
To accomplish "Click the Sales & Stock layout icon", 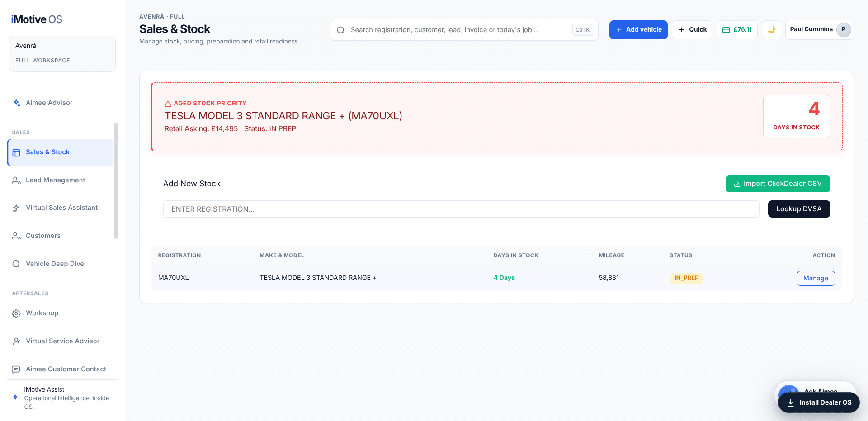I will 16,153.
